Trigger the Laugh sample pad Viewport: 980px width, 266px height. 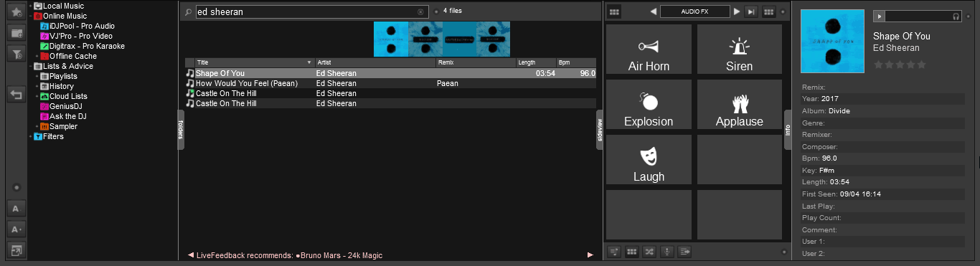(x=649, y=160)
